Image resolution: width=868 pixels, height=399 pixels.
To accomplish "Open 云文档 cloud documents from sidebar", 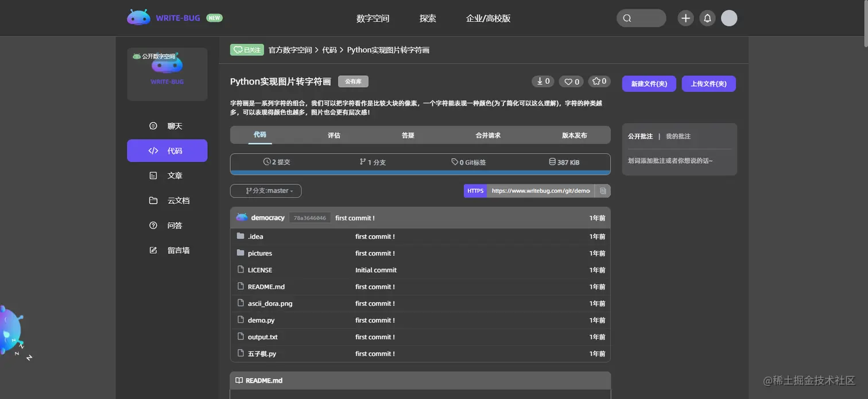I will click(167, 200).
